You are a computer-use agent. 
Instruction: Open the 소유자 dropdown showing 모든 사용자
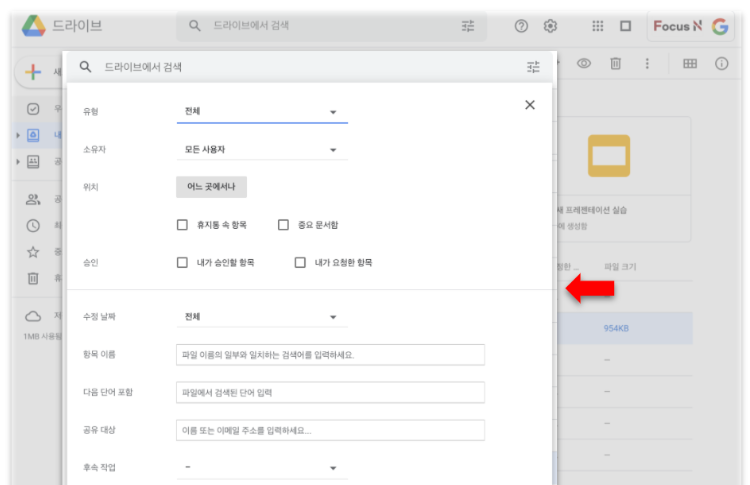pyautogui.click(x=262, y=150)
